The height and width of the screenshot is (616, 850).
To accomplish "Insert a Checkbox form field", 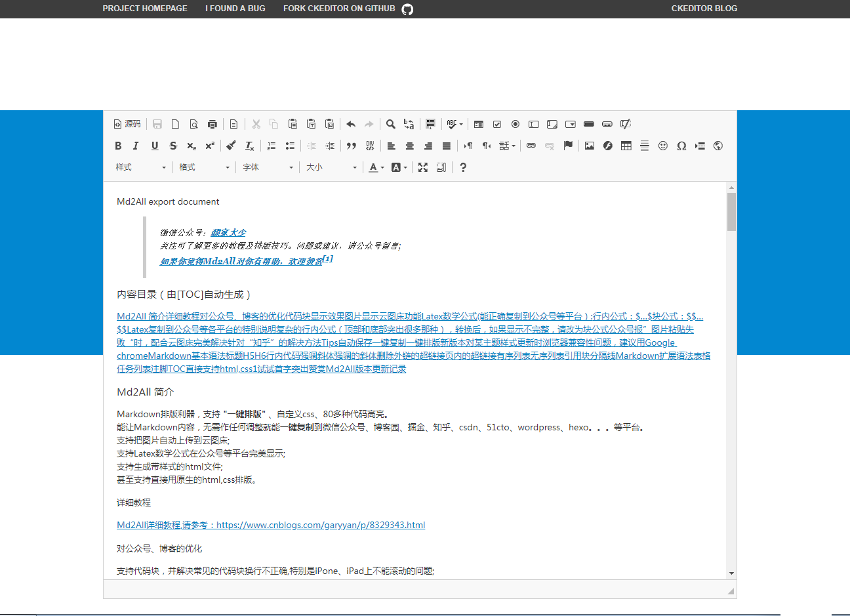I will click(x=497, y=124).
